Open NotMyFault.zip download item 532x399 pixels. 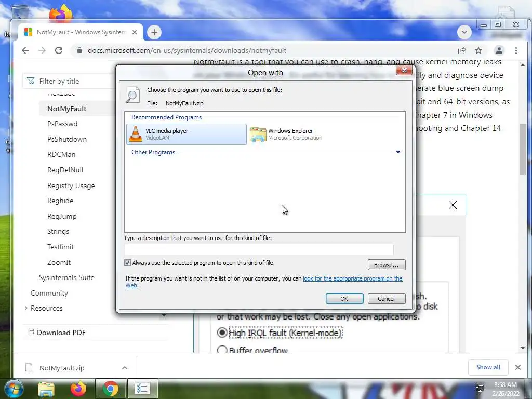coord(62,368)
